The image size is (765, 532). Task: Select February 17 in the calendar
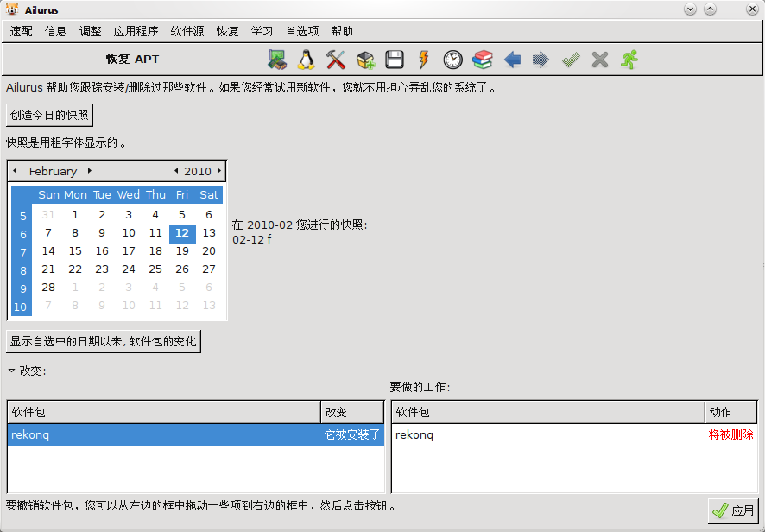[129, 251]
